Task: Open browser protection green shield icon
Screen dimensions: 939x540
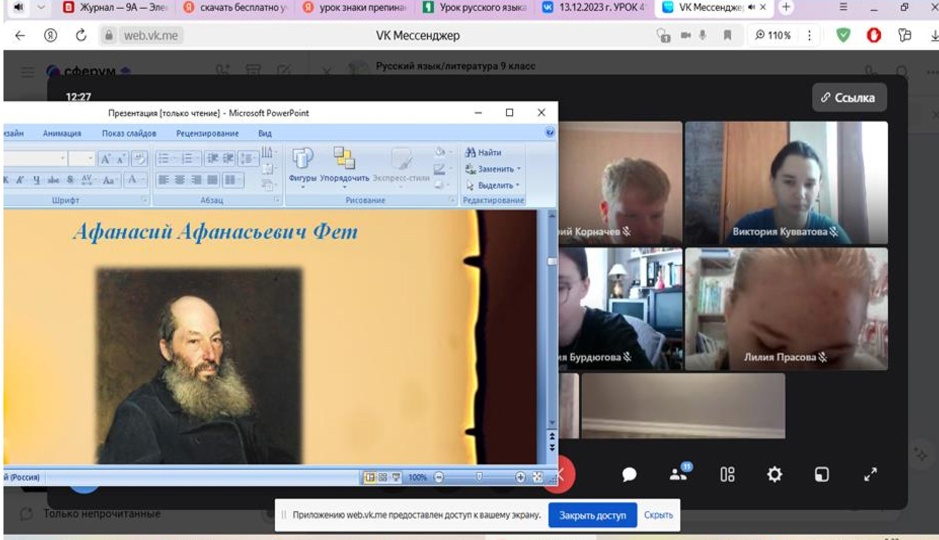Action: pyautogui.click(x=843, y=35)
